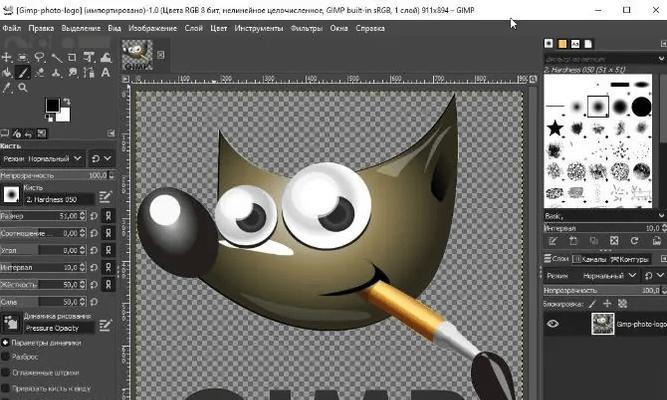Screen dimensions: 667x400
Task: Close the image tab thumbnail
Action: pyautogui.click(x=160, y=55)
